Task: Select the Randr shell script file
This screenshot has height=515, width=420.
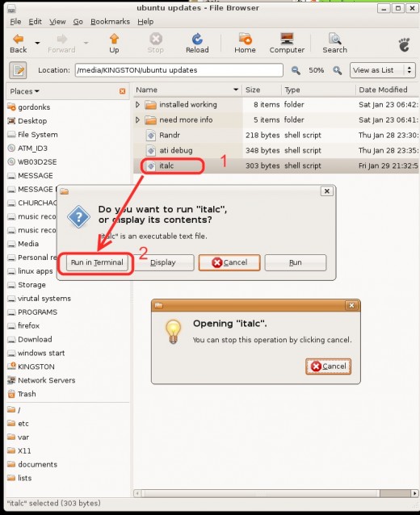Action: click(170, 135)
